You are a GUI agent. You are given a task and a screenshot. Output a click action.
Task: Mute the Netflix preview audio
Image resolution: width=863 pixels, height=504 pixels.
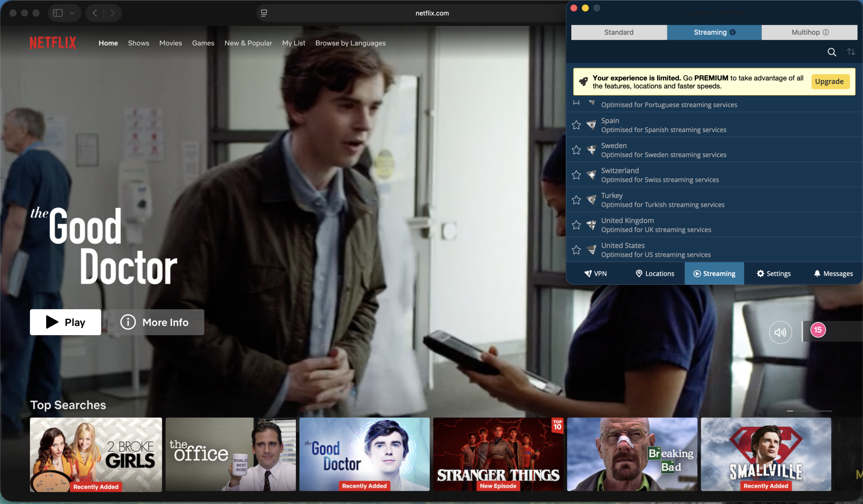point(780,332)
